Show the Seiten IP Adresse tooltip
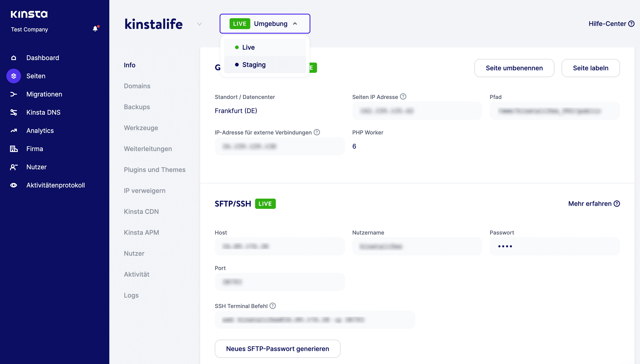The width and height of the screenshot is (640, 364). point(403,97)
